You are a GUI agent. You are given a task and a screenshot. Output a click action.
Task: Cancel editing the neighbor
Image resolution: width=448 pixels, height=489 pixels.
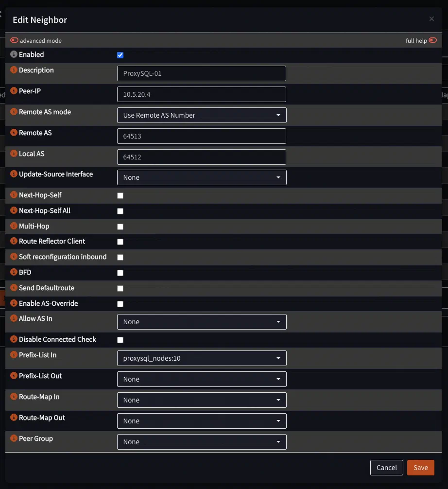pyautogui.click(x=387, y=468)
